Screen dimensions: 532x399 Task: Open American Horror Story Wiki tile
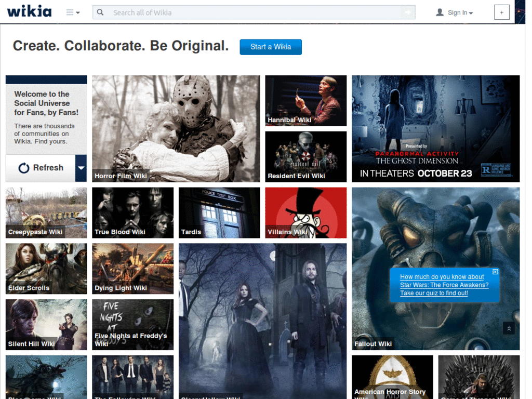392,377
